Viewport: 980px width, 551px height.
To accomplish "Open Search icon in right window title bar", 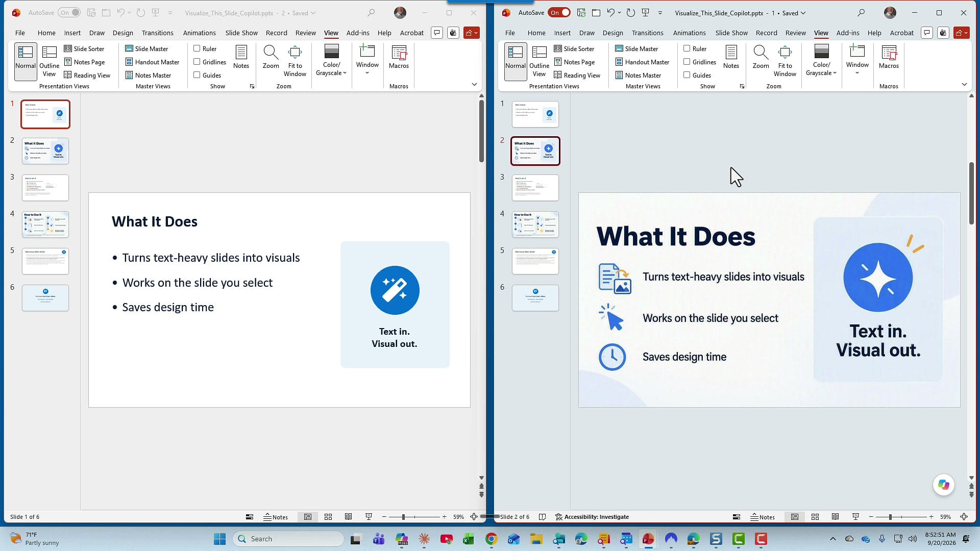I will pyautogui.click(x=861, y=13).
